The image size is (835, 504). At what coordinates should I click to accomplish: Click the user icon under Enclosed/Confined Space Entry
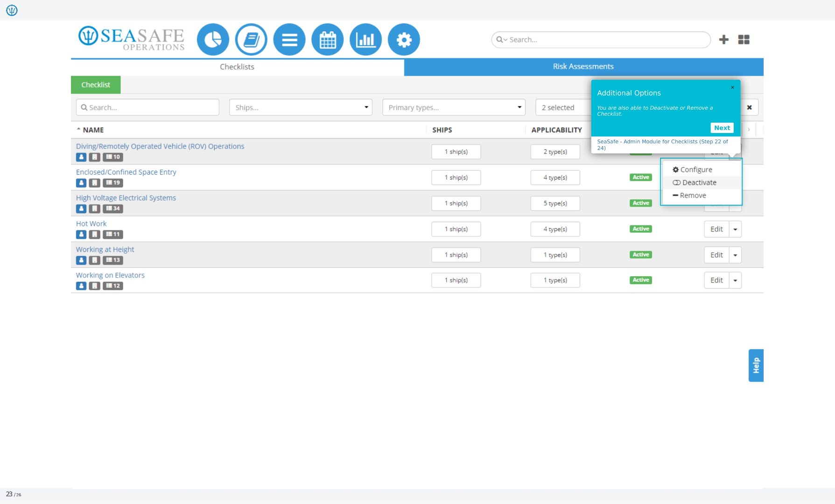(81, 183)
